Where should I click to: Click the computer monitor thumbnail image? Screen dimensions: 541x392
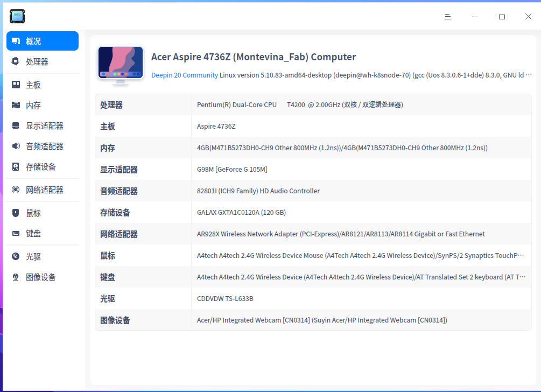[120, 64]
